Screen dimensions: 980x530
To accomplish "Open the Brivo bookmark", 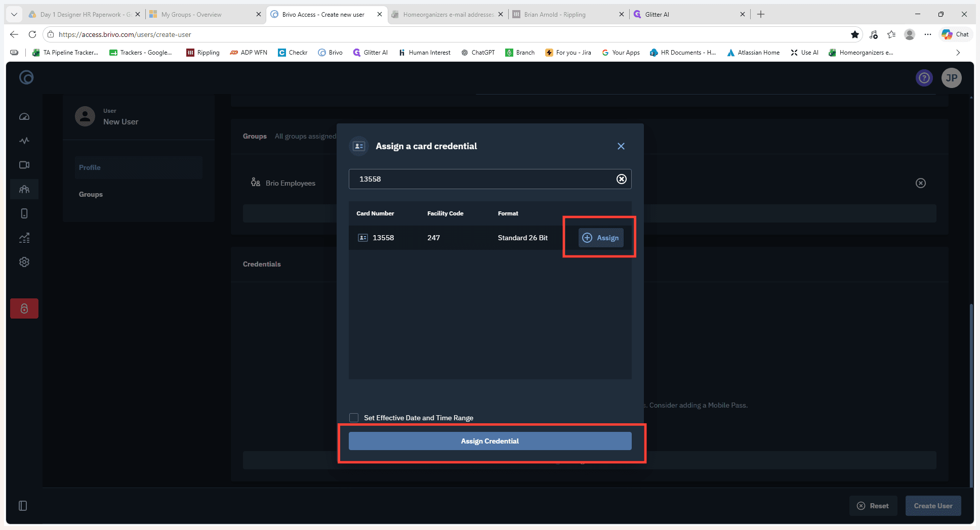I will (330, 53).
